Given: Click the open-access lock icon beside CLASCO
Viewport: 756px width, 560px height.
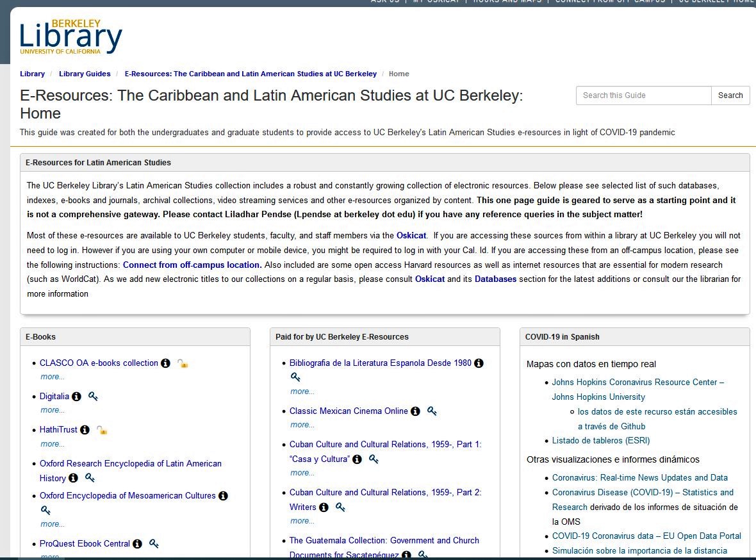Looking at the screenshot, I should click(x=183, y=363).
